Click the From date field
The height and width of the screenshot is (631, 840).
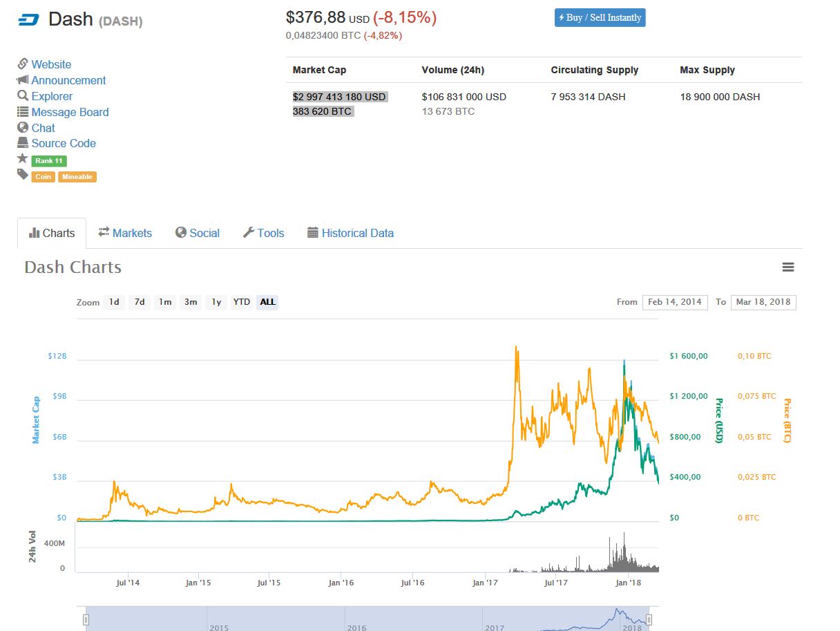click(x=674, y=302)
